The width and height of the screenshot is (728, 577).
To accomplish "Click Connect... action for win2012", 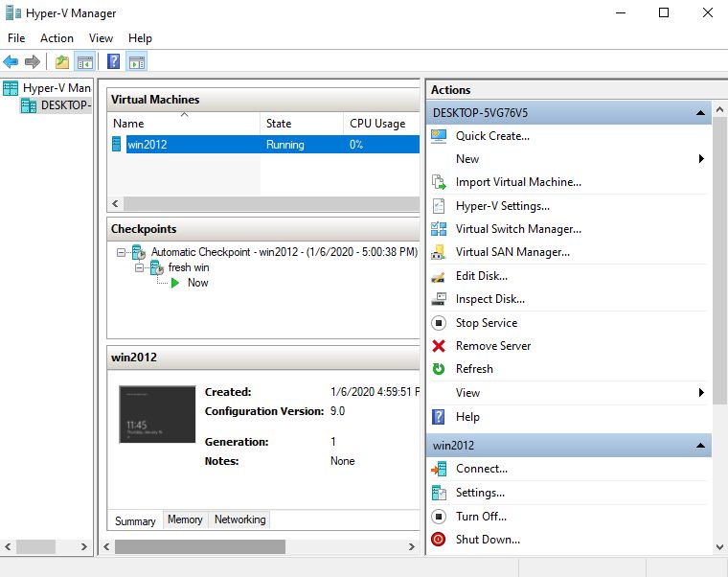I will pos(481,469).
